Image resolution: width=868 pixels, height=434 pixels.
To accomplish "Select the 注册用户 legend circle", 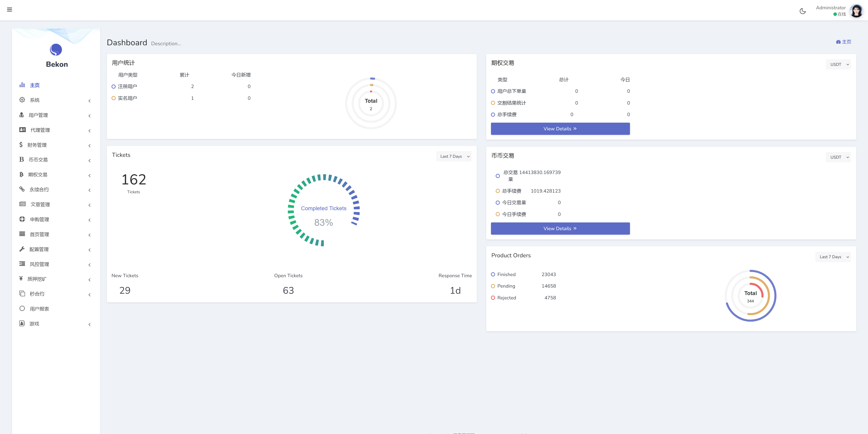I will point(113,87).
